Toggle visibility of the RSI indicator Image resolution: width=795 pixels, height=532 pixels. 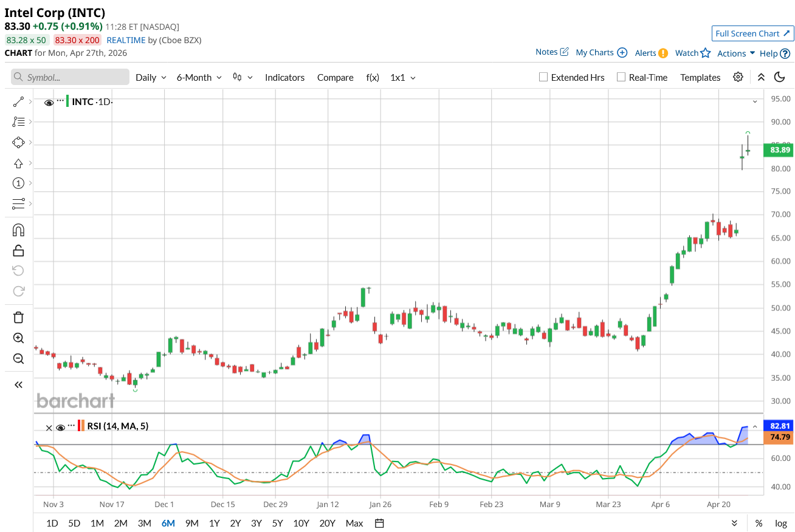(60, 427)
